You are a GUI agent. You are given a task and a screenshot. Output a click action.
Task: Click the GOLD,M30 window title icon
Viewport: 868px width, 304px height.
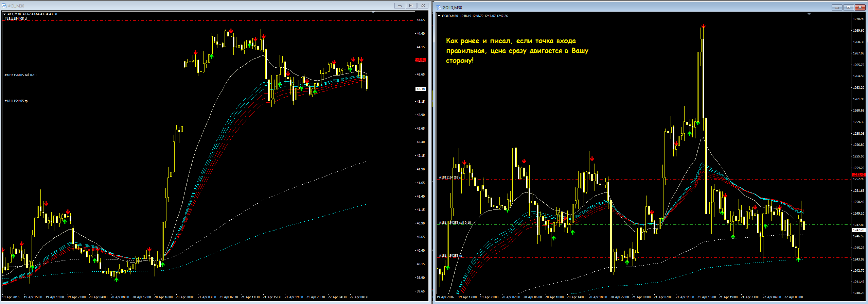[439, 7]
